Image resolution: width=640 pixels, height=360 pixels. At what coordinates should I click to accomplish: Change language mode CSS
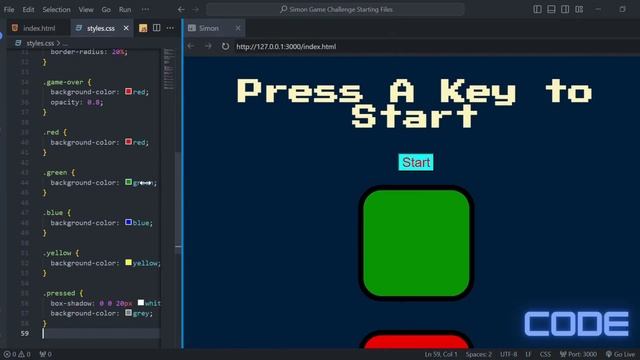[x=545, y=354]
